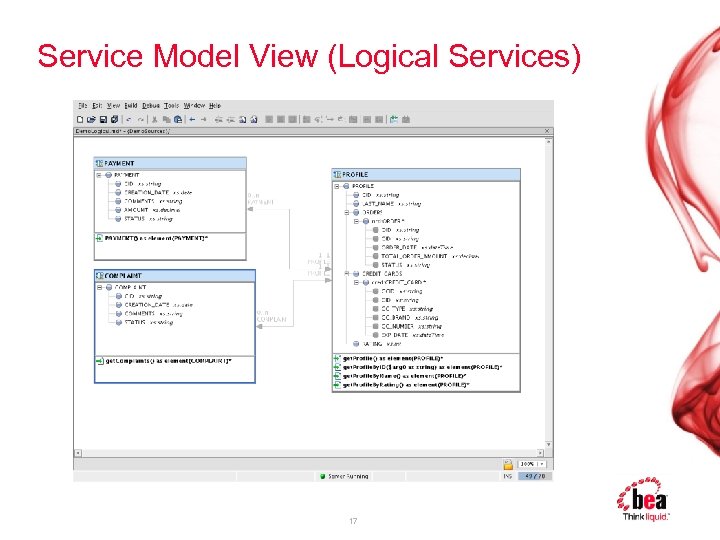720x540 pixels.
Task: Open the View menu
Action: coord(113,106)
